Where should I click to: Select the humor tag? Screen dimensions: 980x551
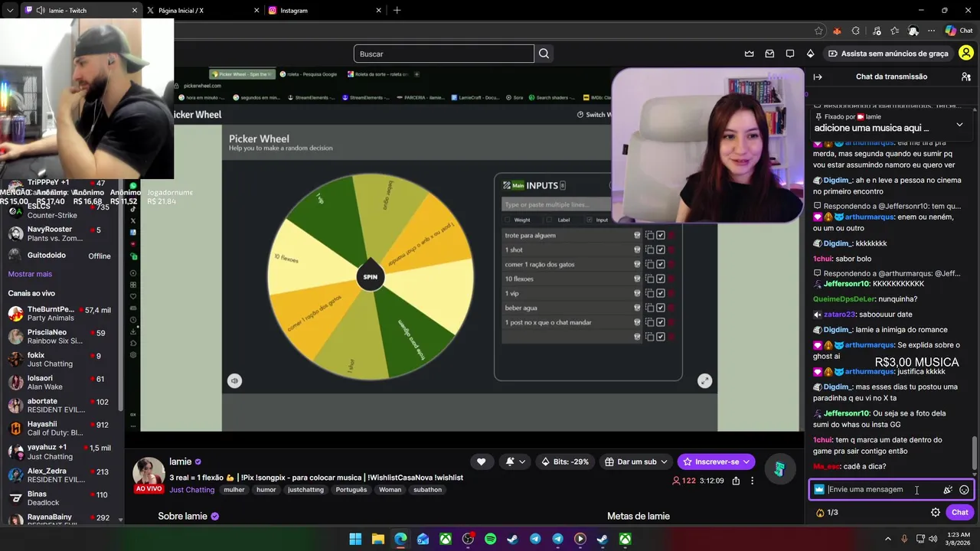(x=266, y=490)
